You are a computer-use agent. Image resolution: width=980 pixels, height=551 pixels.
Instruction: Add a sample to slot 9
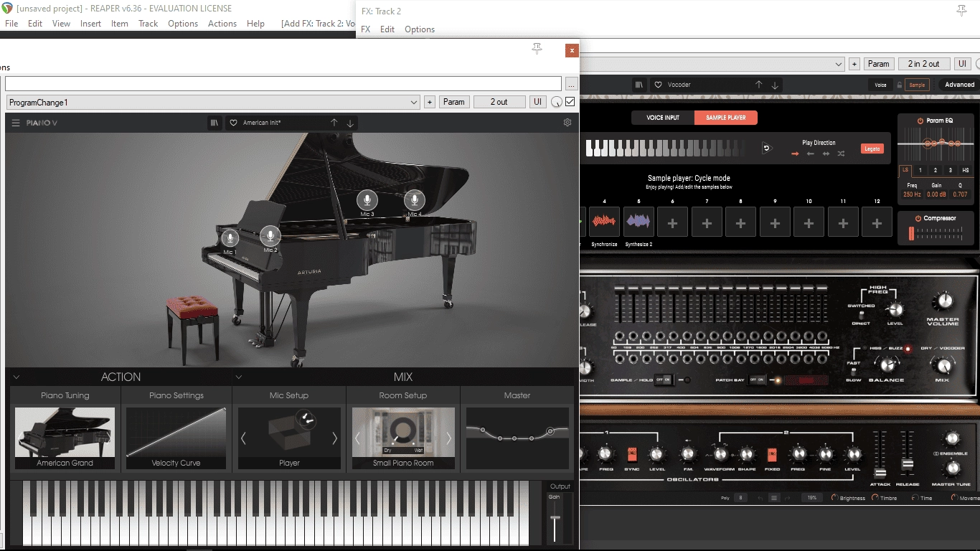775,222
